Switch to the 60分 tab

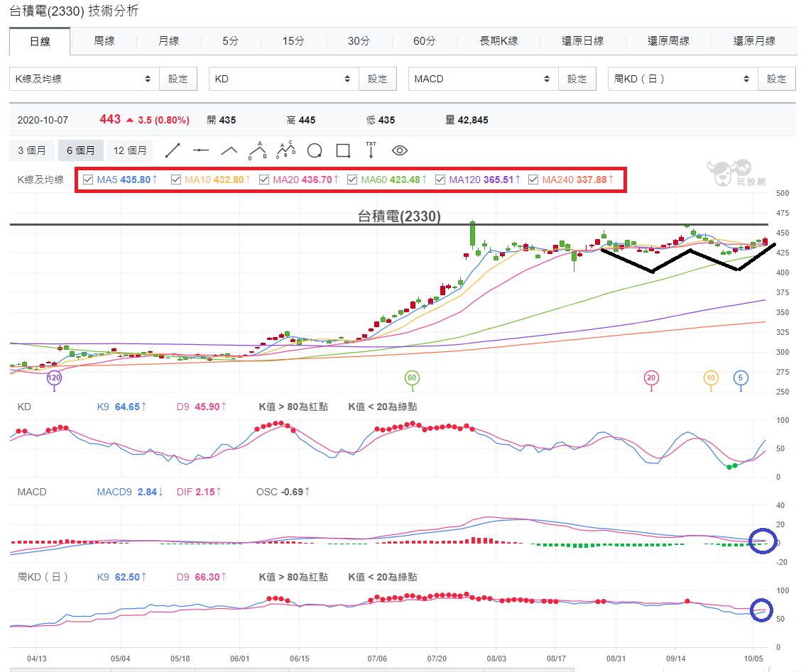click(x=424, y=41)
